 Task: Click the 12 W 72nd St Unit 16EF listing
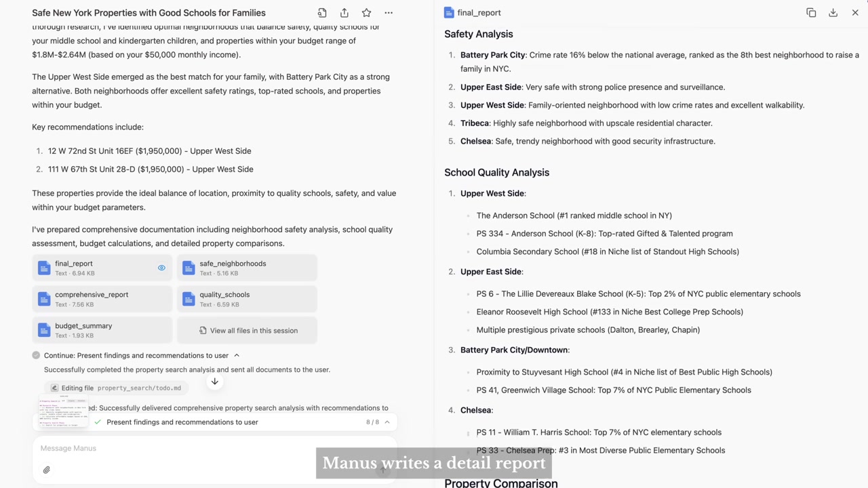click(150, 151)
